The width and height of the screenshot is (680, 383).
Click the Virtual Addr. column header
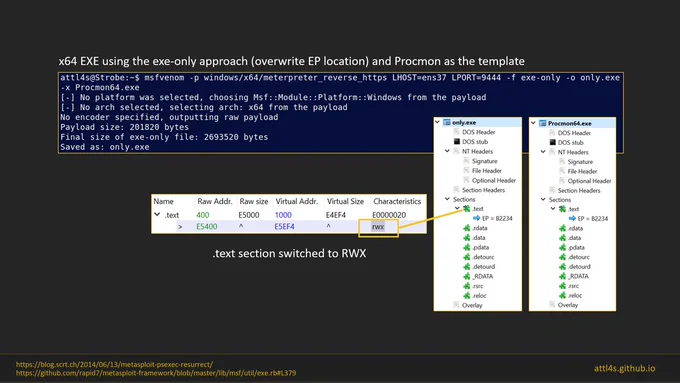click(x=297, y=201)
